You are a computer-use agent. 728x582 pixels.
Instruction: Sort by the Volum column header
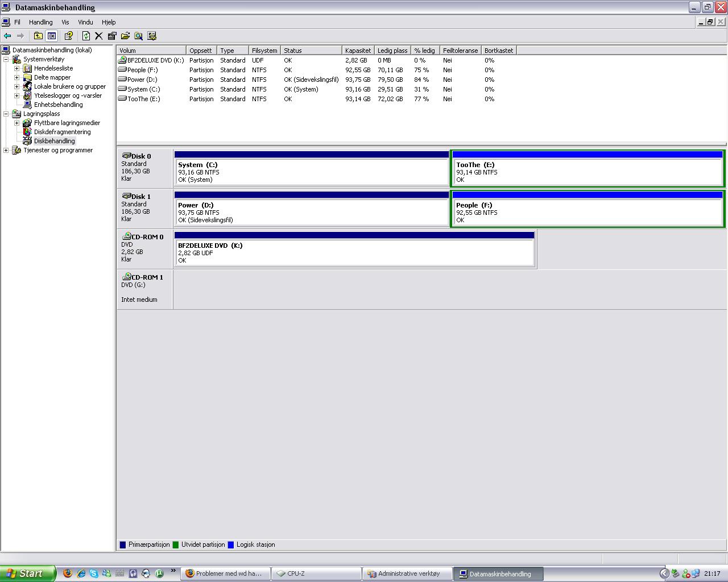[151, 51]
